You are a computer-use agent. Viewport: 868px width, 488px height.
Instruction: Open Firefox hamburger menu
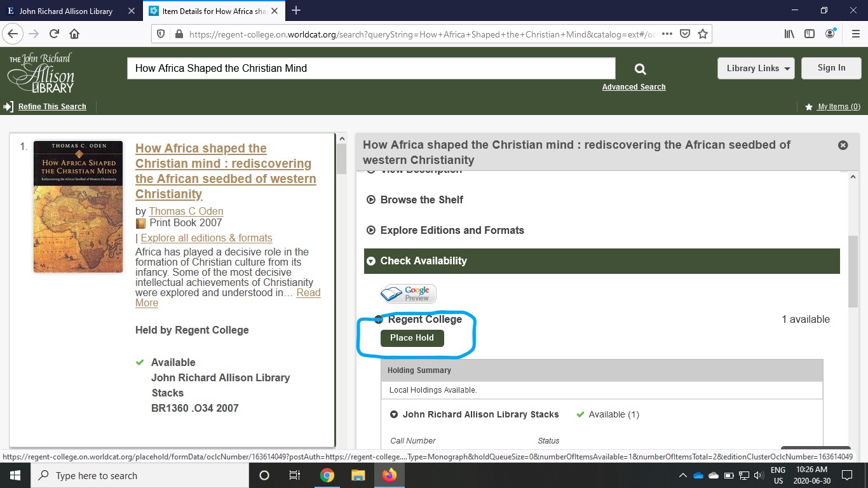[855, 34]
